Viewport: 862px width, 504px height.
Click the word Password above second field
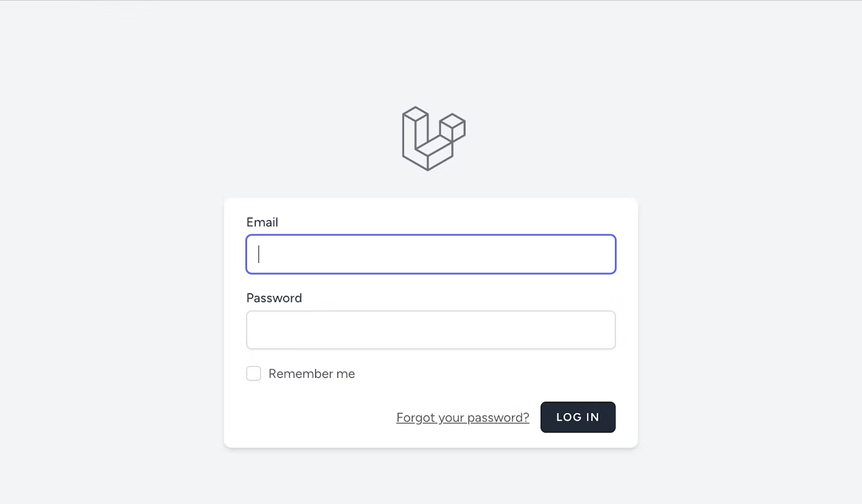(x=274, y=298)
